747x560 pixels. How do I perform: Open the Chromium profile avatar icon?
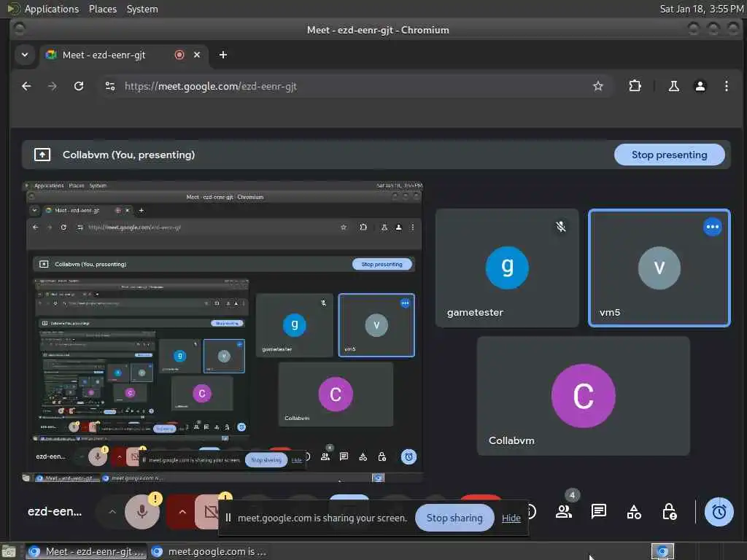click(700, 86)
